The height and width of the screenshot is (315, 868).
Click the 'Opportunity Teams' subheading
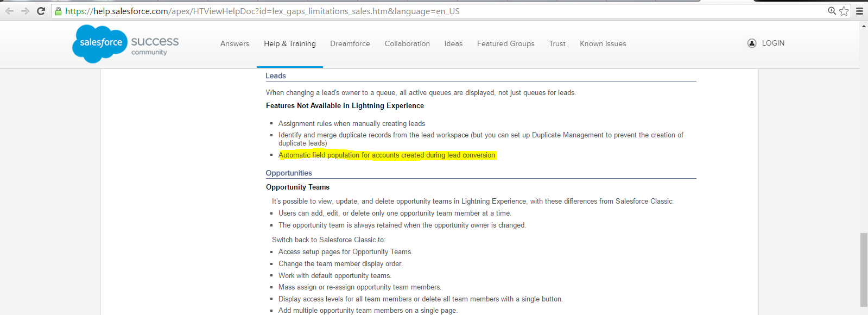click(297, 187)
